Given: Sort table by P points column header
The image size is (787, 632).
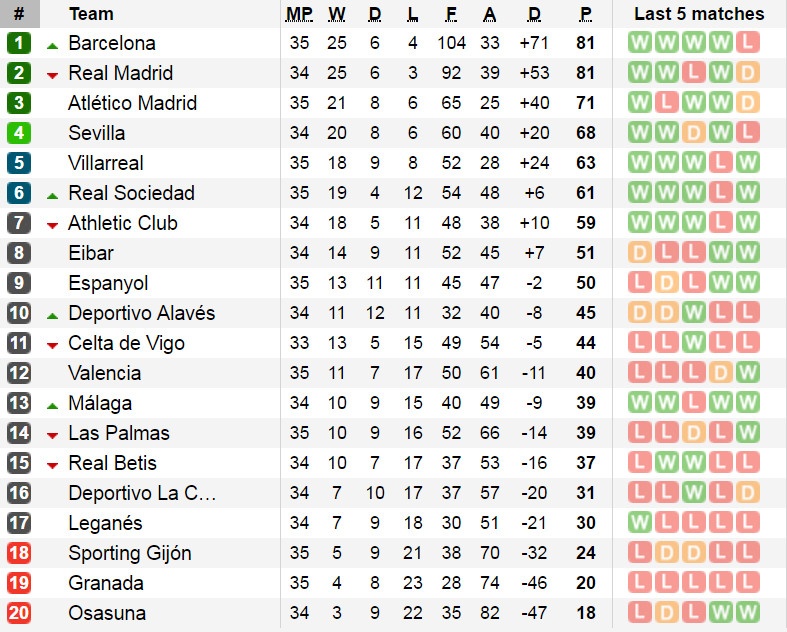Looking at the screenshot, I should pos(585,14).
